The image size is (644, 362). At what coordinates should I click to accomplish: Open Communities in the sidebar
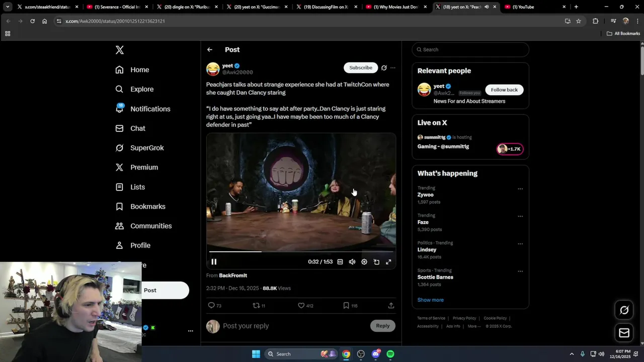coord(143,226)
